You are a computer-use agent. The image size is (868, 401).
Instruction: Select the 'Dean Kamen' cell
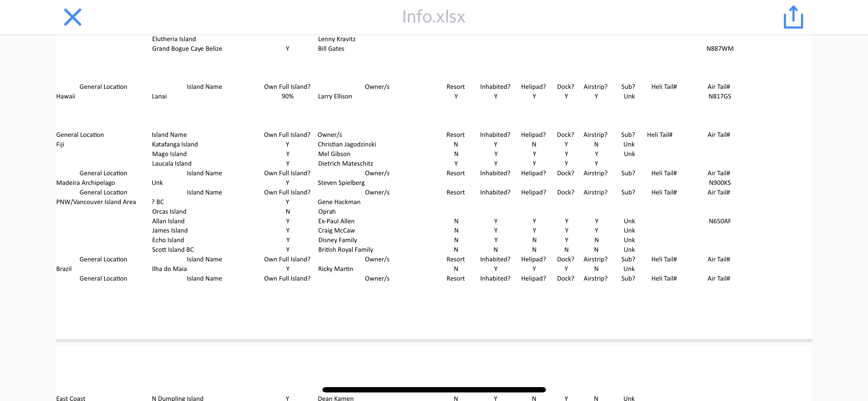[x=336, y=398]
